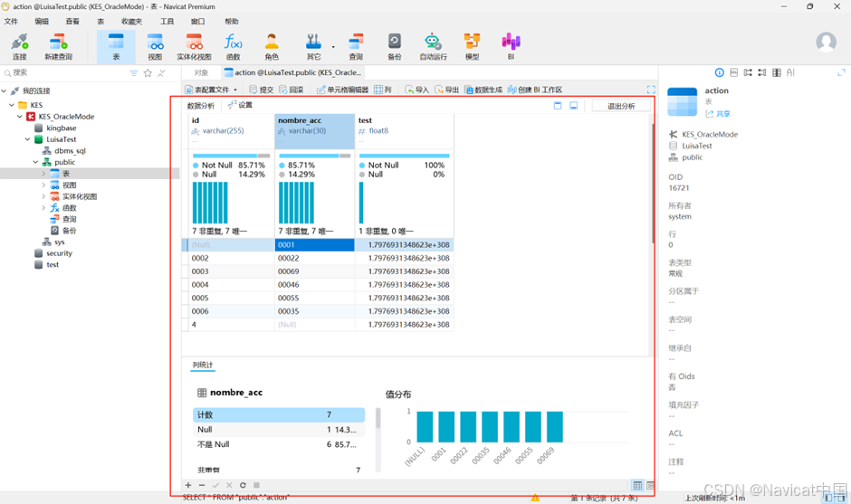
Task: Collapse the KES folder node
Action: pos(12,105)
